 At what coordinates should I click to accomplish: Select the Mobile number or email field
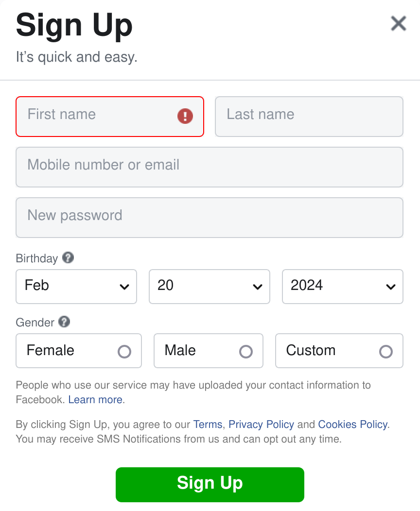tap(209, 167)
